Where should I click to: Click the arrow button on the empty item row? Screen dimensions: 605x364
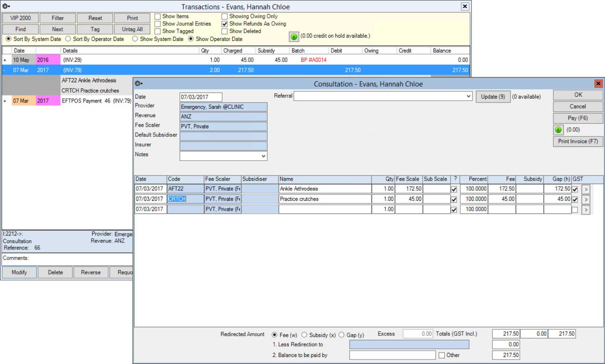pos(586,210)
